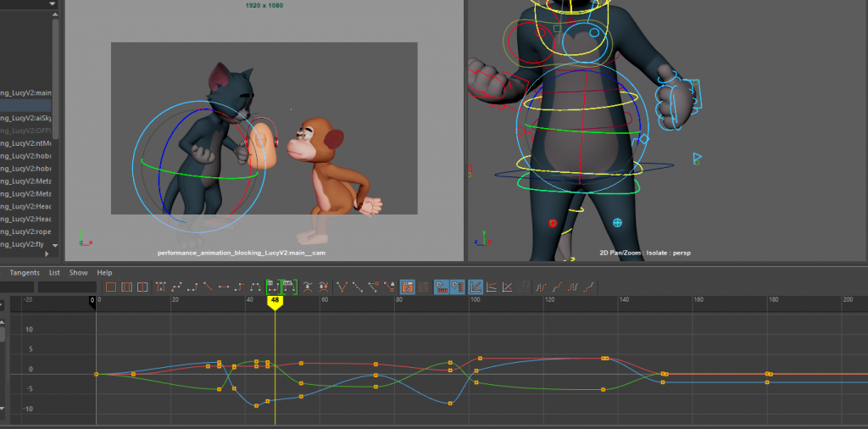Lock the tangent length
Viewport: 868px width, 429px height.
coord(389,287)
